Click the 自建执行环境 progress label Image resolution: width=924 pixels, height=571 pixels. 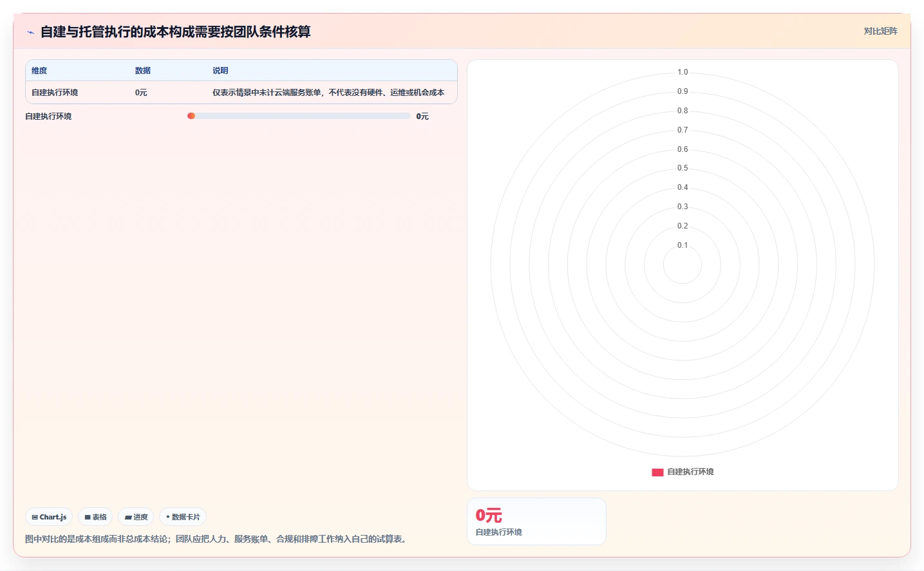[x=48, y=117]
